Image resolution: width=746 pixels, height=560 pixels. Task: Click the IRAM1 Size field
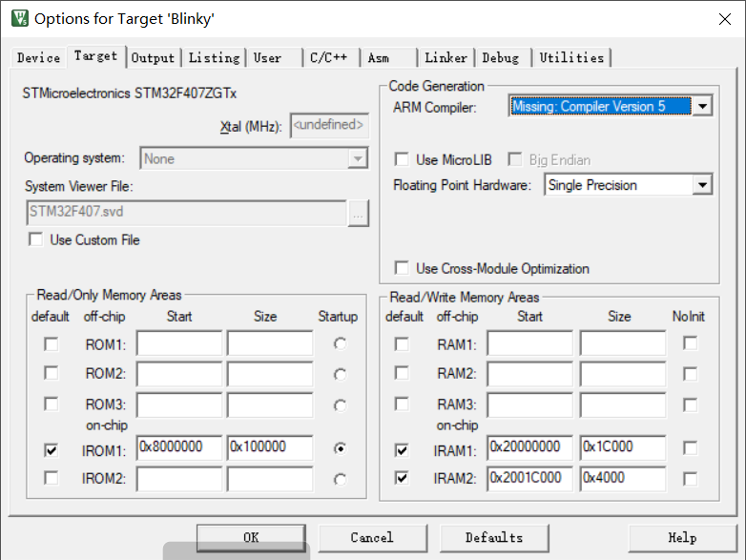pyautogui.click(x=623, y=447)
